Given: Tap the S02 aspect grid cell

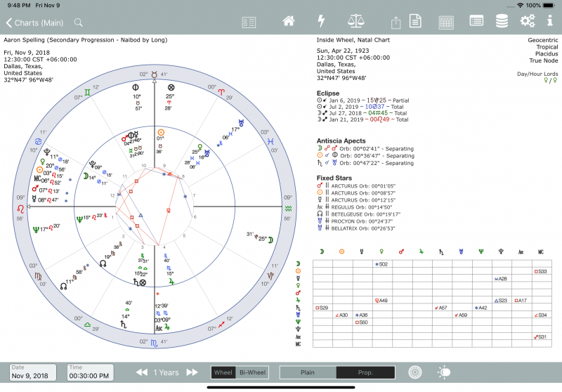Looking at the screenshot, I should (382, 264).
